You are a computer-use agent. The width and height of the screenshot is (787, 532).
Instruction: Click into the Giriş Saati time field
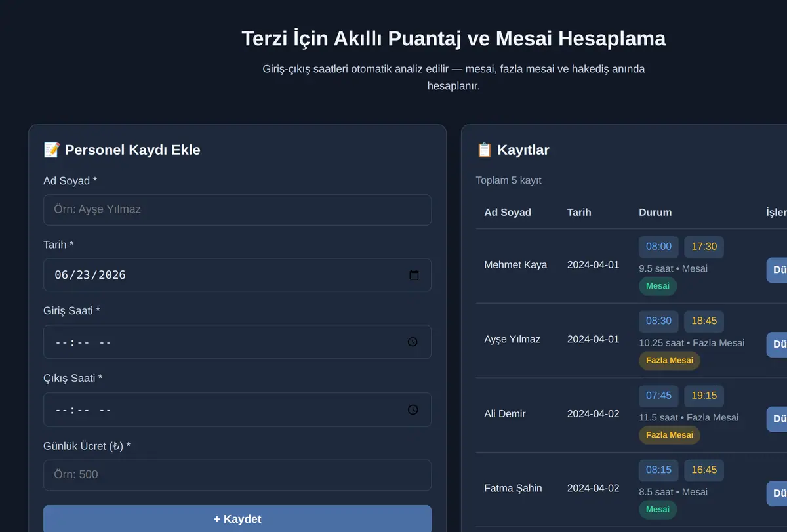pos(237,342)
